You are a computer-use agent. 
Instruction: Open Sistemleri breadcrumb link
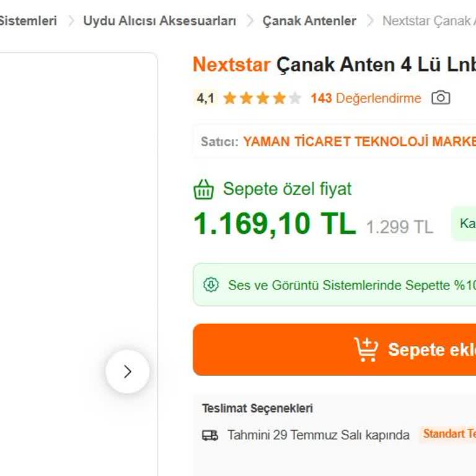(28, 21)
